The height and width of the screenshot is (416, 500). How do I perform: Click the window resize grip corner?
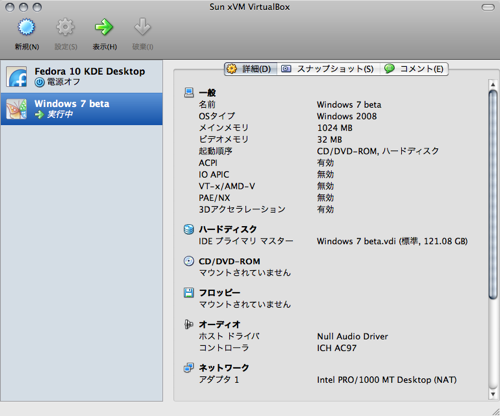click(x=495, y=412)
